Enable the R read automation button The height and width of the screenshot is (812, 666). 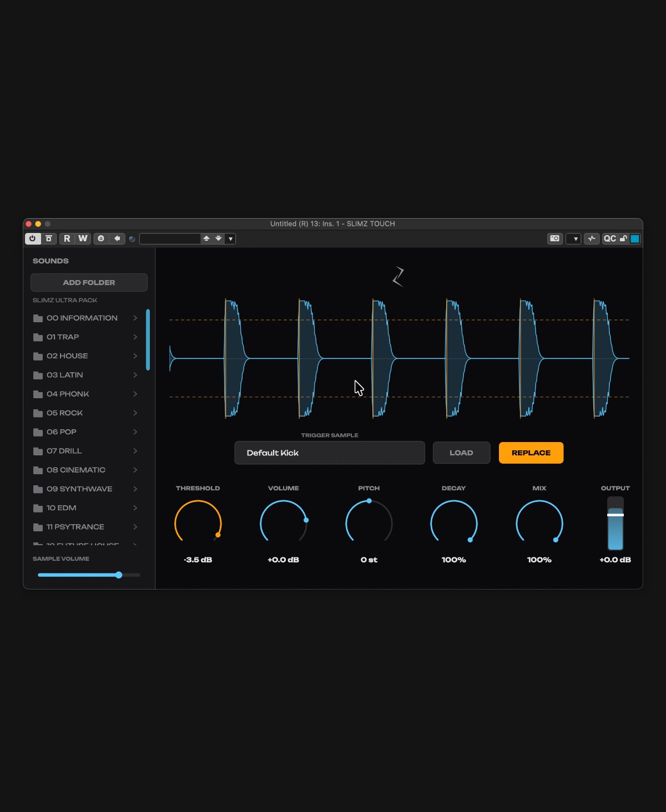(x=67, y=238)
